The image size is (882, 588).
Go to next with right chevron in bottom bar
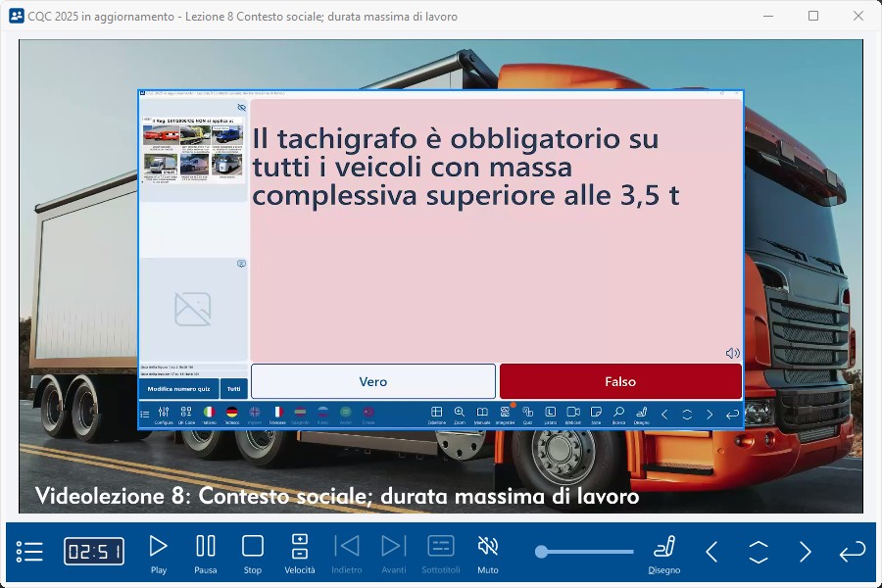coord(805,552)
